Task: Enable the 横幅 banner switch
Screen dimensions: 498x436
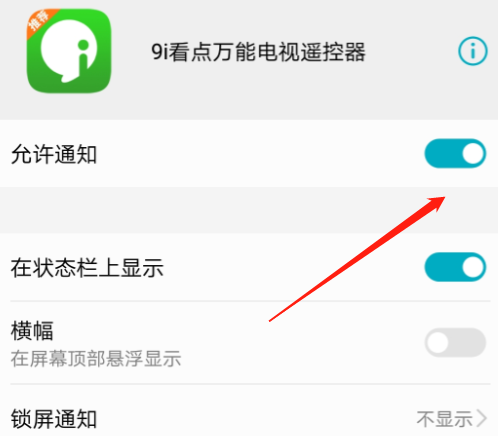Action: click(x=455, y=342)
